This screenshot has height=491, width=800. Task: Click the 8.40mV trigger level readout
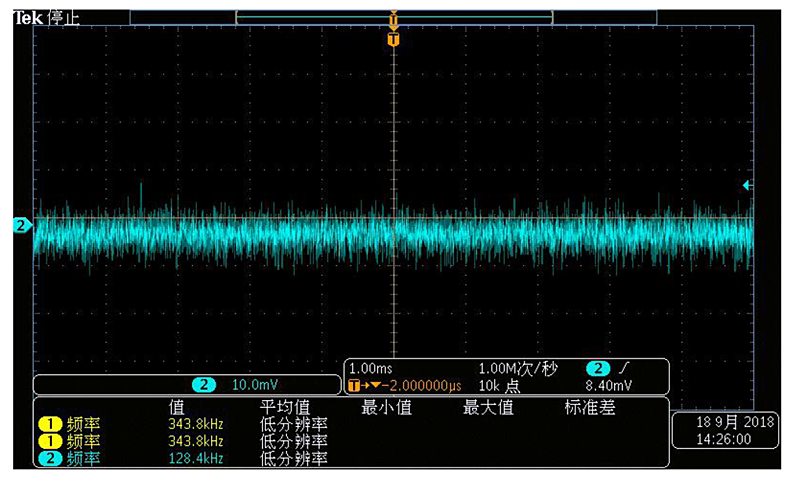609,386
